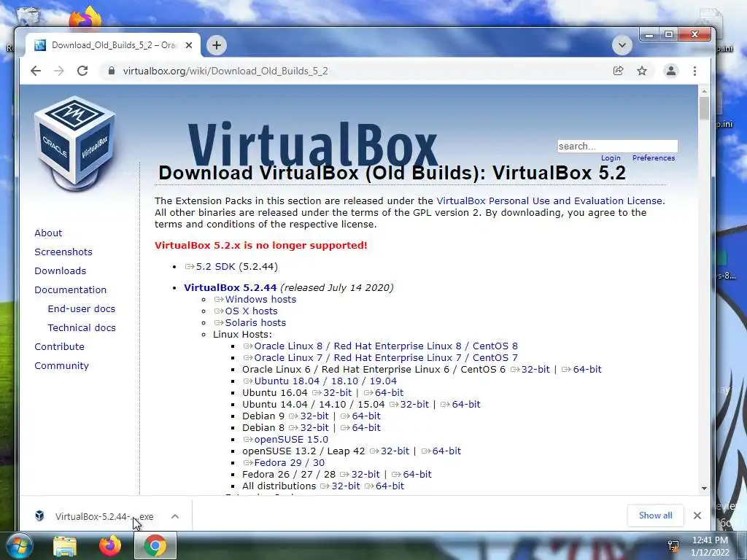Viewport: 747px width, 560px height.
Task: Go to Screenshots in the sidebar
Action: [x=63, y=252]
